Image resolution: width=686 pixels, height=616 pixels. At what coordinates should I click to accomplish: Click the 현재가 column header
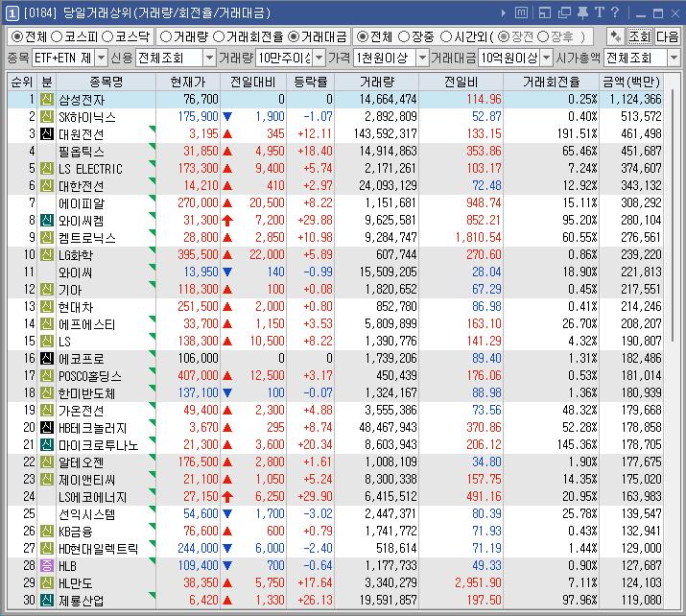pyautogui.click(x=188, y=82)
